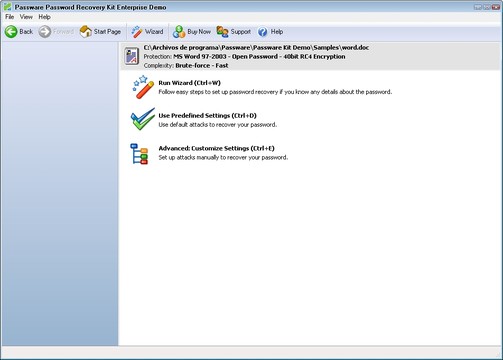Viewport: 503px width, 360px height.
Task: Open the View menu
Action: pyautogui.click(x=26, y=17)
